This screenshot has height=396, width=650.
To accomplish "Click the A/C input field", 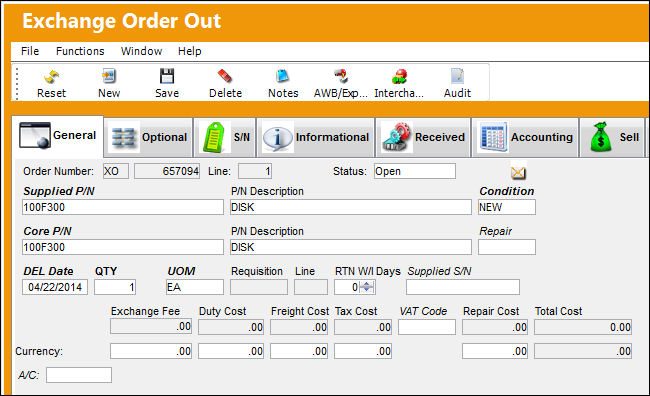I will click(79, 375).
